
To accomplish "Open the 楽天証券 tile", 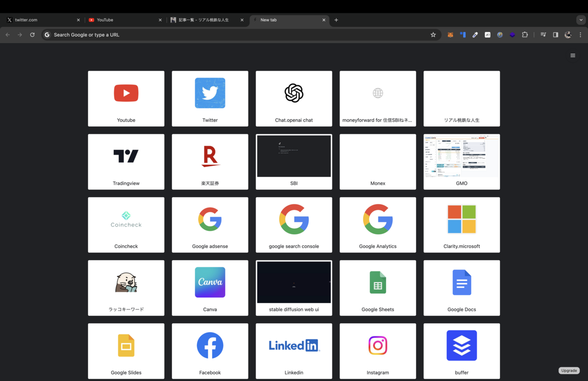I will pos(210,162).
